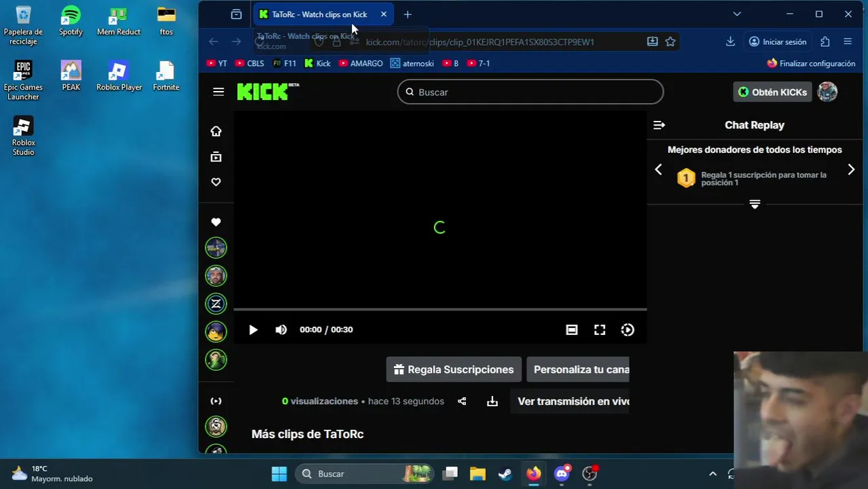Viewport: 868px width, 489px height.
Task: Go to Kick home via house icon
Action: pyautogui.click(x=216, y=131)
